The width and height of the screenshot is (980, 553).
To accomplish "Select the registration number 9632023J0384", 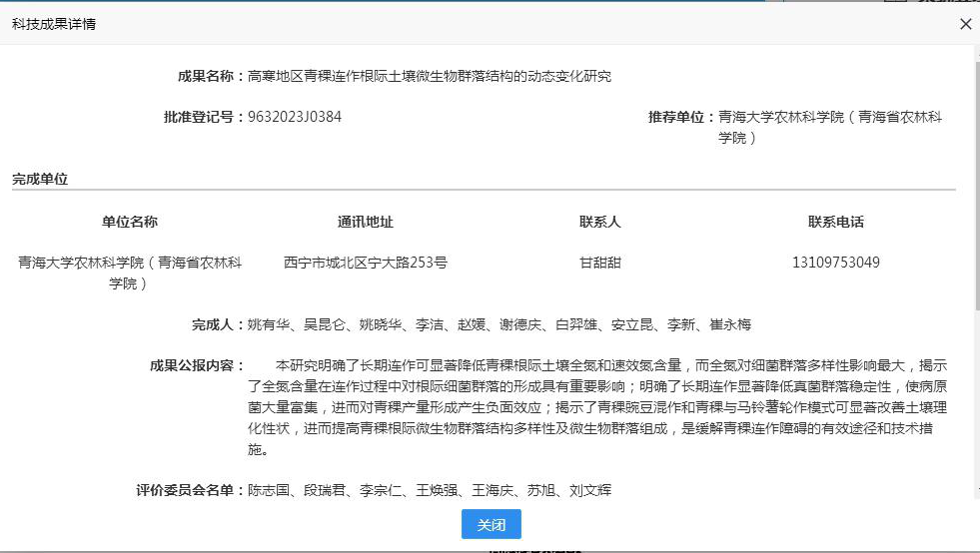I will [295, 117].
